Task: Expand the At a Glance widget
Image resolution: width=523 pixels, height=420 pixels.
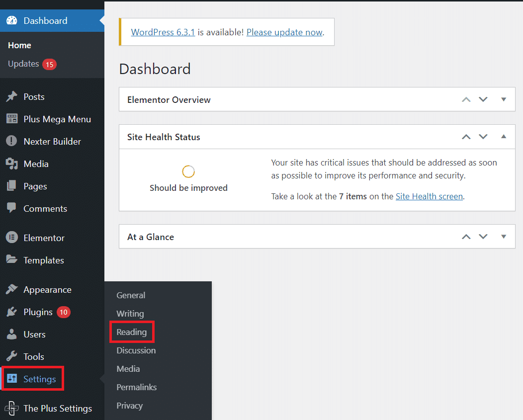Action: (x=504, y=236)
